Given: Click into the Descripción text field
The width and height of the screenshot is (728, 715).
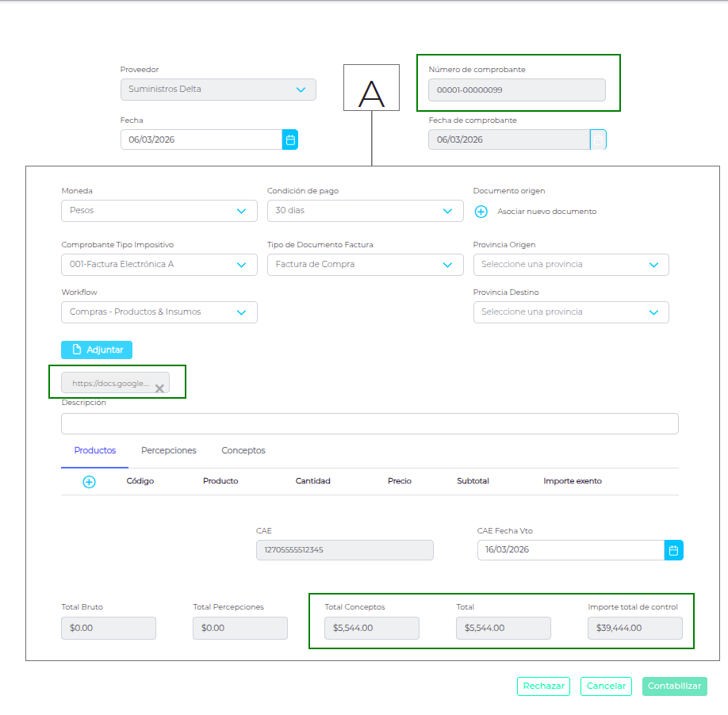Looking at the screenshot, I should click(370, 423).
